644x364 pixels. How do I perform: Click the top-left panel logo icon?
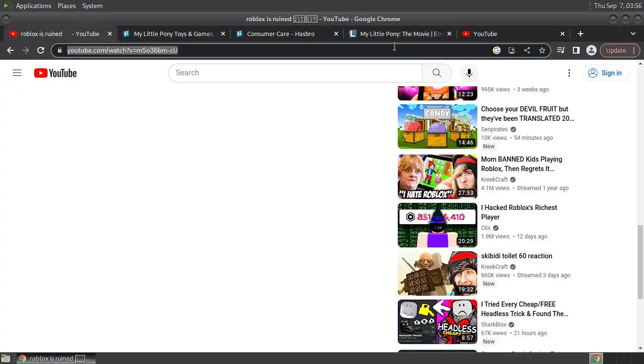(7, 6)
